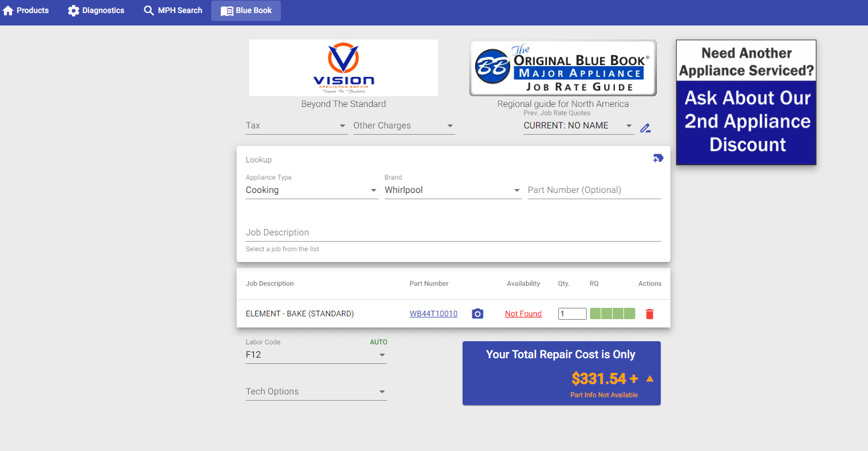Switch to the Blue Book tab

click(246, 11)
